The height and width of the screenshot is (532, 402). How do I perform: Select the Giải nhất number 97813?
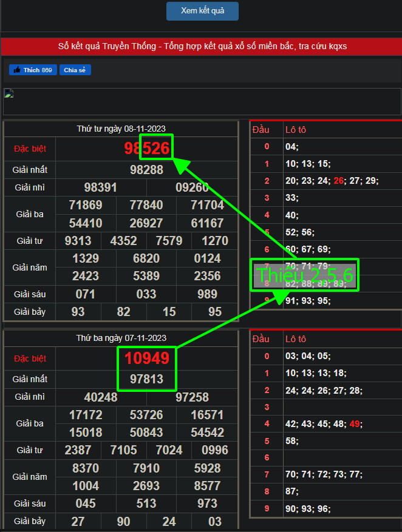point(147,379)
